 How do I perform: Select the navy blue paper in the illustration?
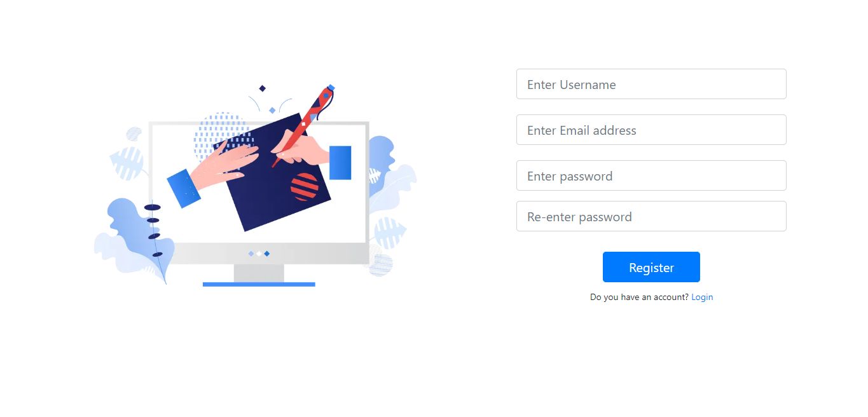click(x=272, y=172)
